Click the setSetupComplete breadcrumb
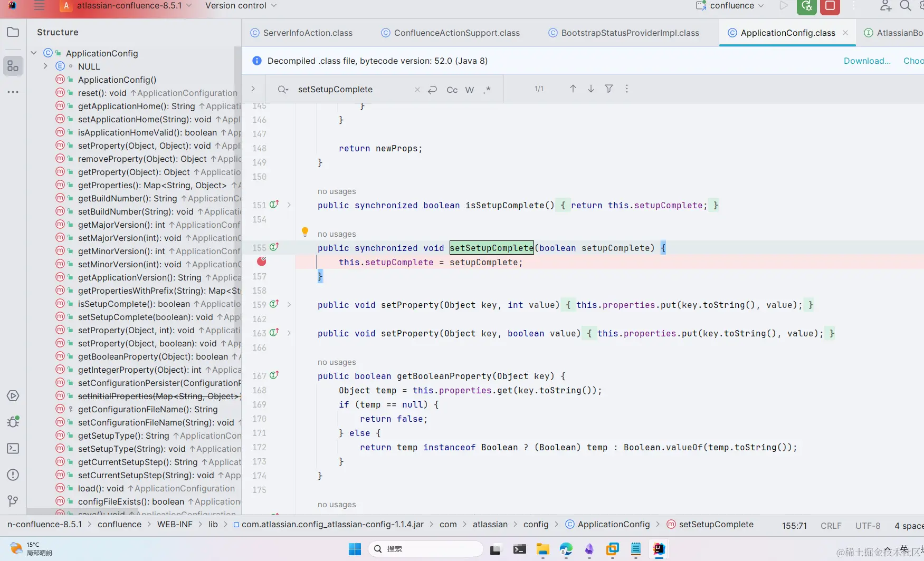The width and height of the screenshot is (924, 561). [x=710, y=525]
